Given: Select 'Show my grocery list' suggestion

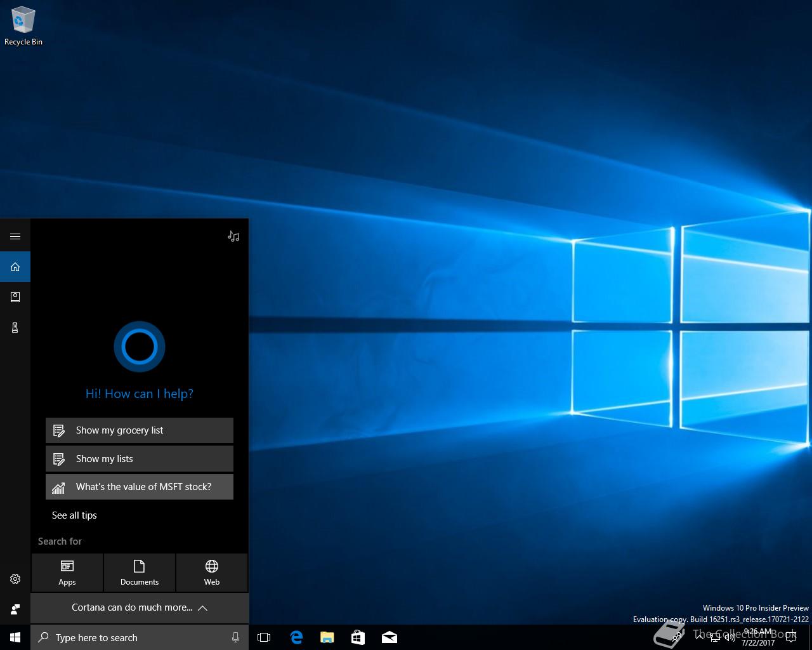Looking at the screenshot, I should pos(140,430).
